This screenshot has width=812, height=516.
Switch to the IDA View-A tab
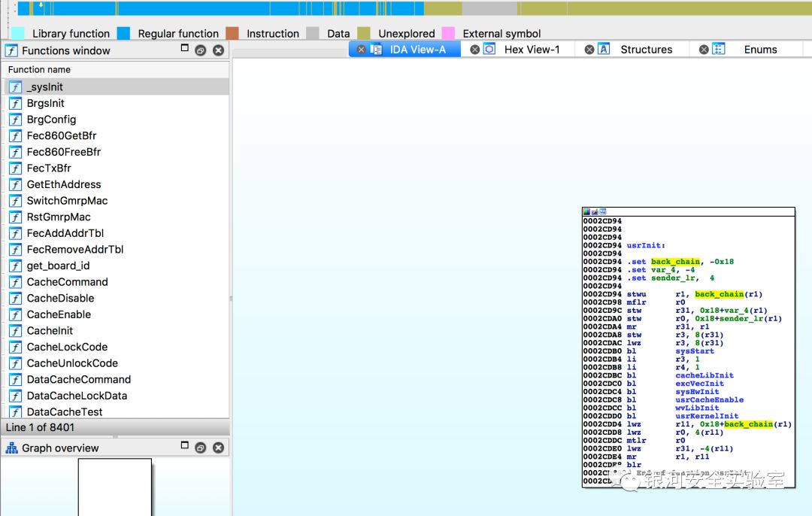[405, 49]
